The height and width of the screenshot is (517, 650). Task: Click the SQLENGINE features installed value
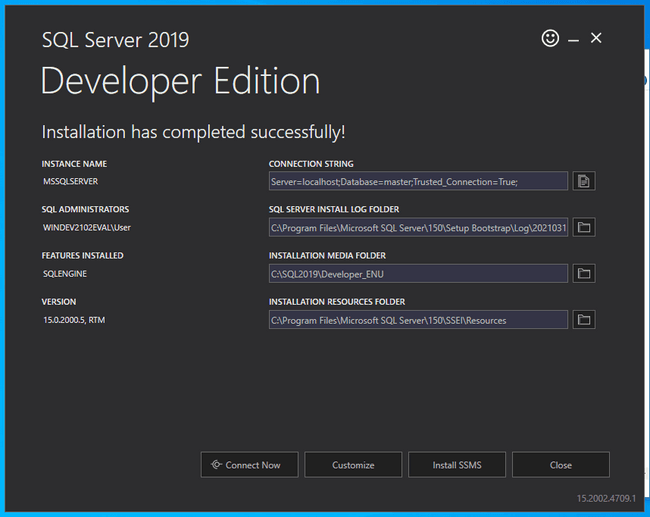(x=66, y=273)
